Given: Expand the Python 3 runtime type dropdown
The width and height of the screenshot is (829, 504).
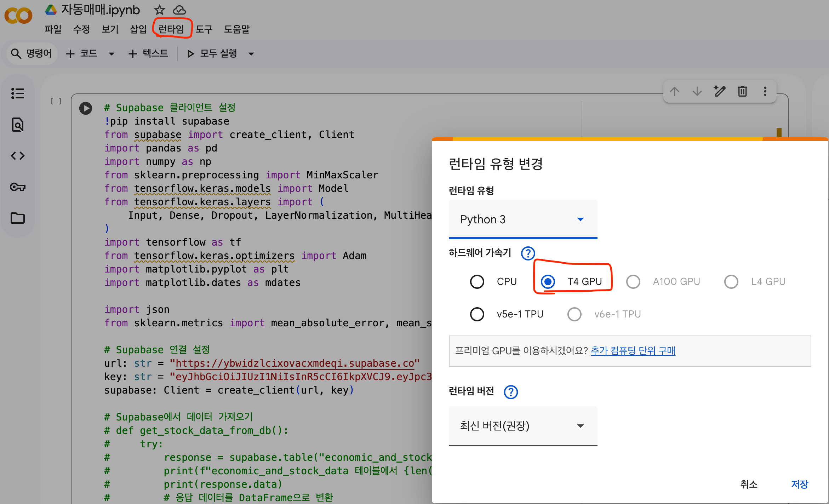Looking at the screenshot, I should [x=523, y=219].
